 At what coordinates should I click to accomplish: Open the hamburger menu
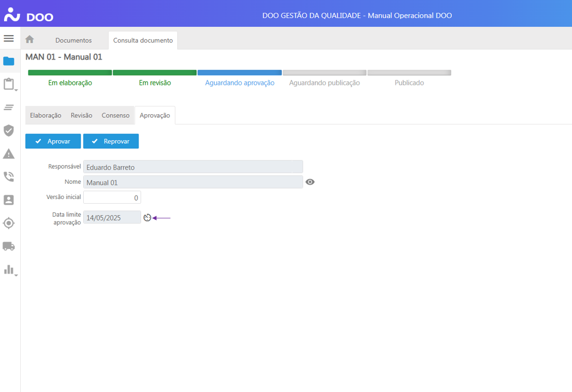9,38
